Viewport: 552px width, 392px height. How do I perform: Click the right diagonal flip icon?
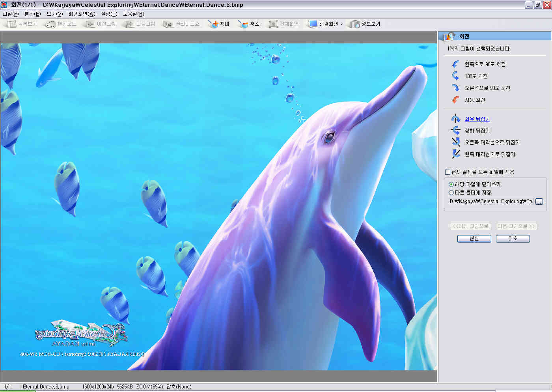pyautogui.click(x=456, y=142)
